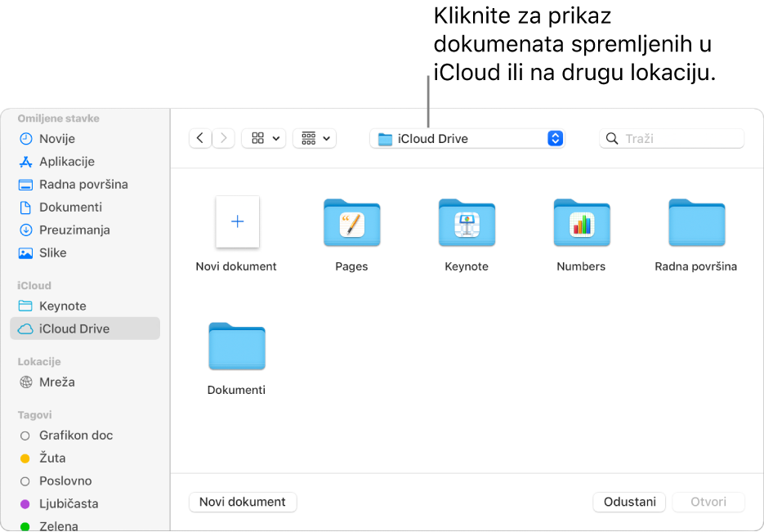This screenshot has width=764, height=532.
Task: Click the Traži search field
Action: click(672, 139)
